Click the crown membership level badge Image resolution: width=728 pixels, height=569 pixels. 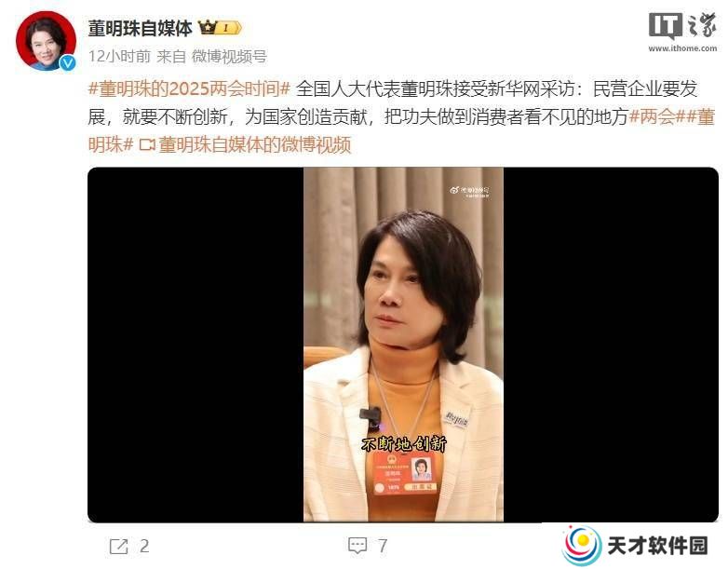pyautogui.click(x=220, y=28)
